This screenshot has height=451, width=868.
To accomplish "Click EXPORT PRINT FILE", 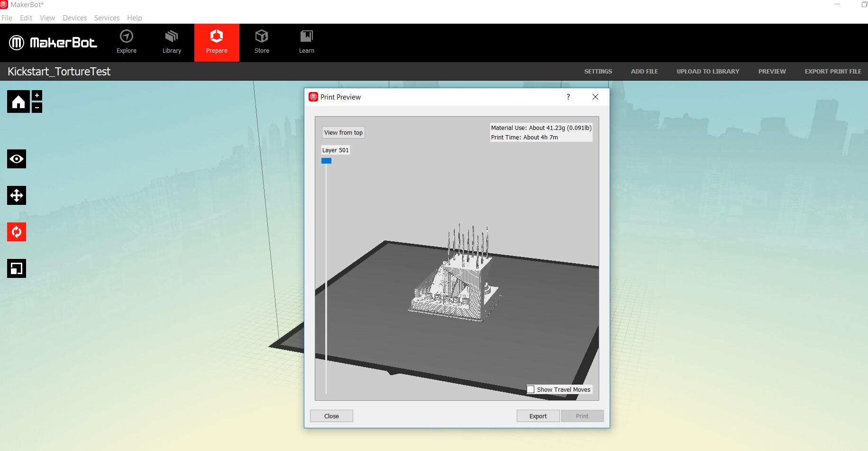I will click(x=833, y=71).
